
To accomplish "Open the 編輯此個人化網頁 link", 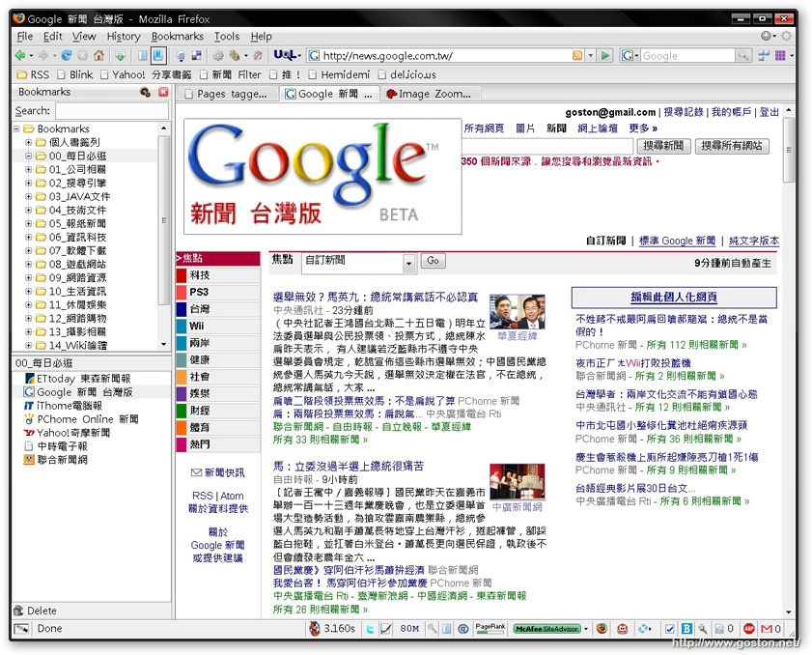I will click(x=674, y=297).
